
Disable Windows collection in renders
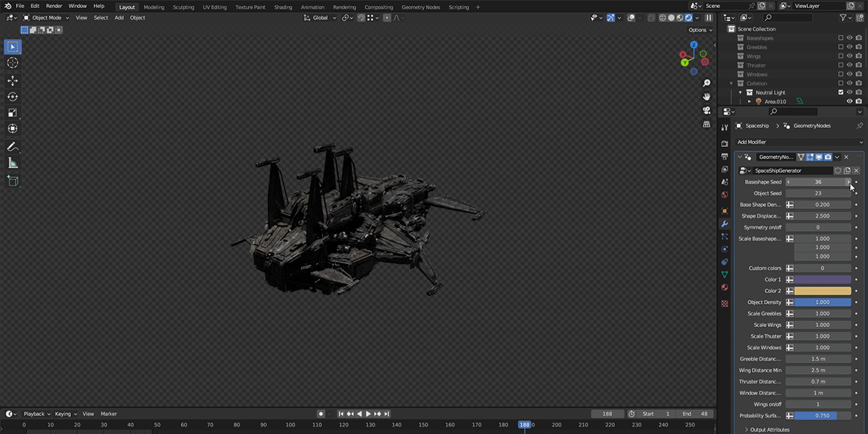859,74
